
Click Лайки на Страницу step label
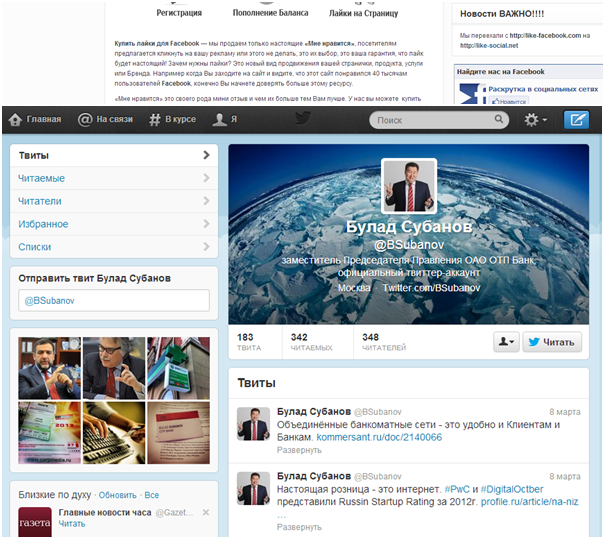point(363,13)
